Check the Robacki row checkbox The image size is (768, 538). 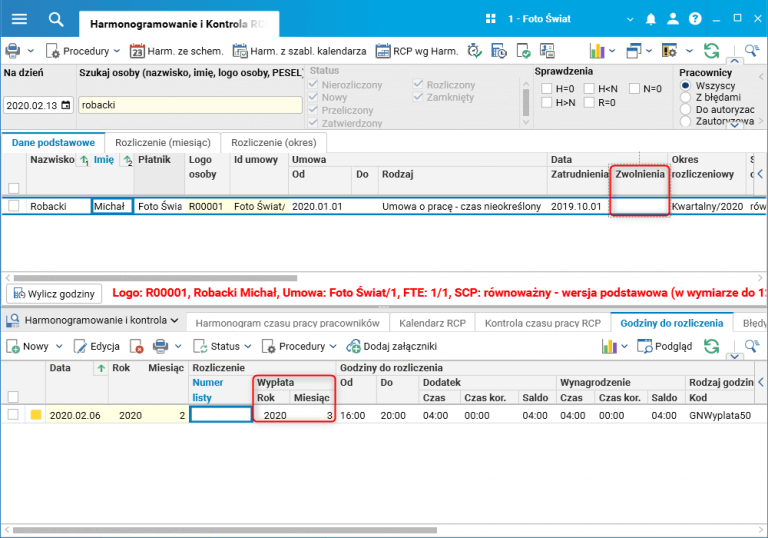(x=14, y=206)
